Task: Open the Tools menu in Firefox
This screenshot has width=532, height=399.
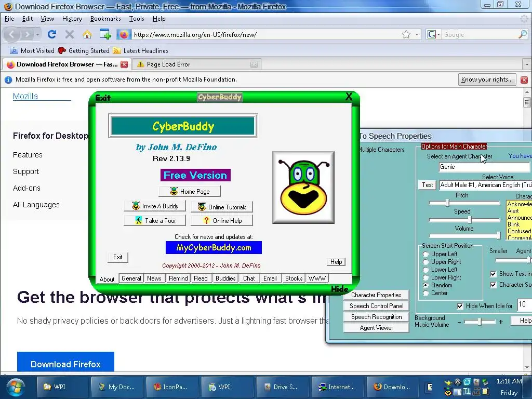Action: (x=137, y=19)
